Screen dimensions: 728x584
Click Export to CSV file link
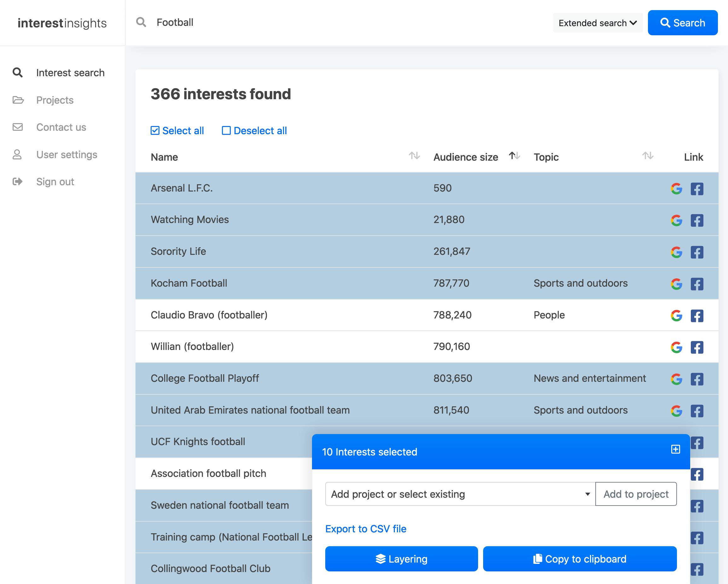[x=366, y=529]
